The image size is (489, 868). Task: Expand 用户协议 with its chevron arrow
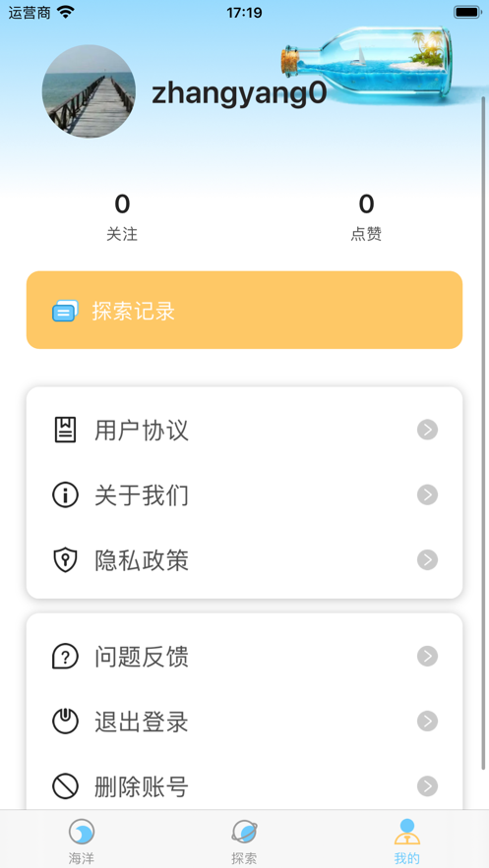coord(428,430)
